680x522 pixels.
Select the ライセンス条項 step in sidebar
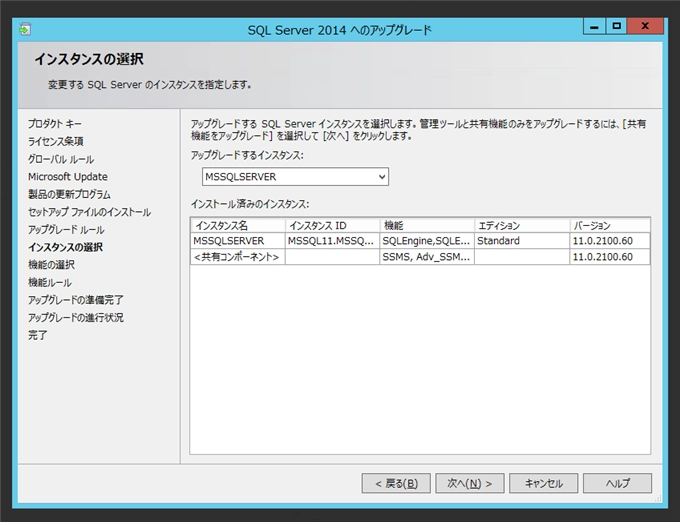coord(56,141)
